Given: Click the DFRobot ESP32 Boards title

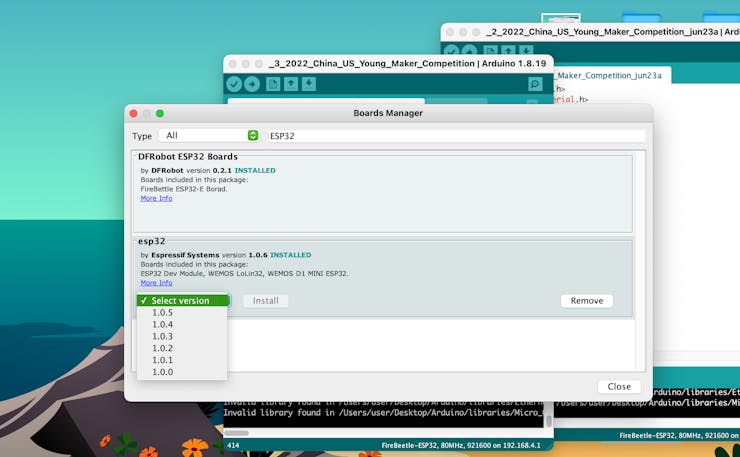Looking at the screenshot, I should 188,156.
